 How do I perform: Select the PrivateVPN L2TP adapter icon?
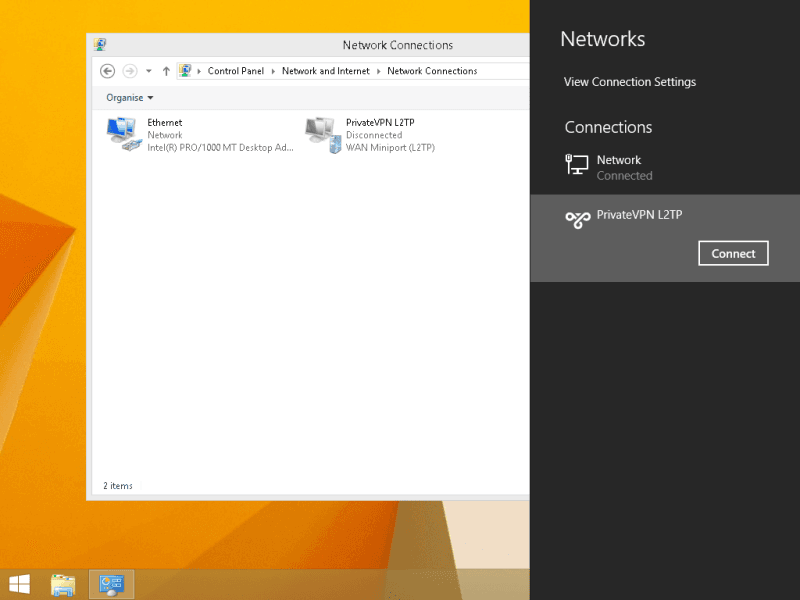(321, 133)
